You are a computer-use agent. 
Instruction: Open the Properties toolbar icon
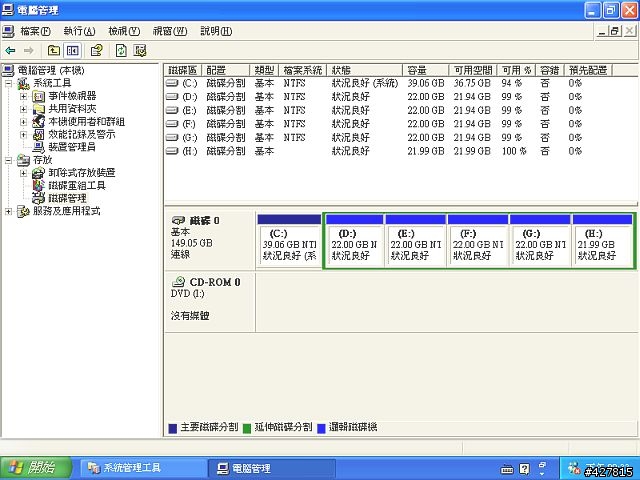[97, 51]
